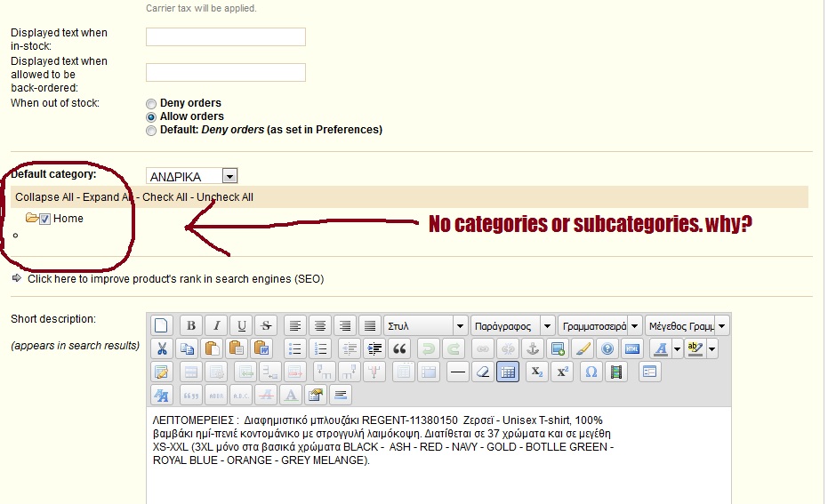Click the Edit CSS style icon

coord(162,395)
